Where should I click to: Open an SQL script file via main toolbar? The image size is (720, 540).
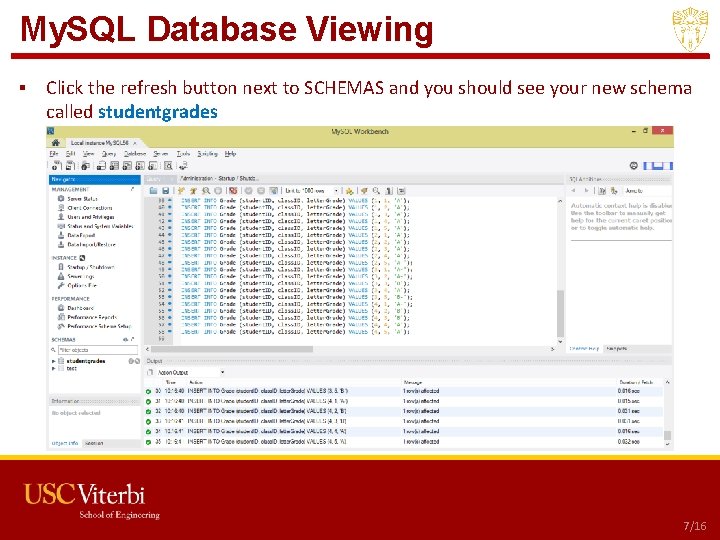(x=70, y=166)
